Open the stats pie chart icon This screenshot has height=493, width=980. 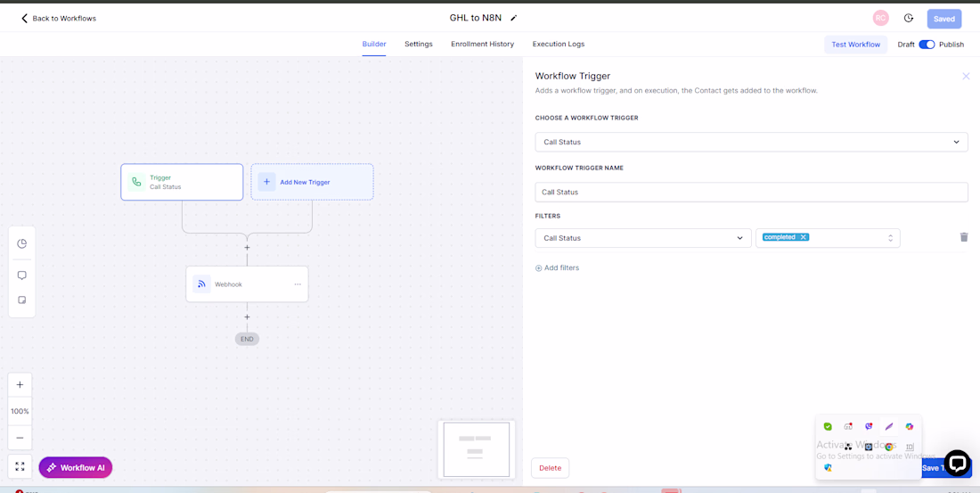tap(22, 243)
